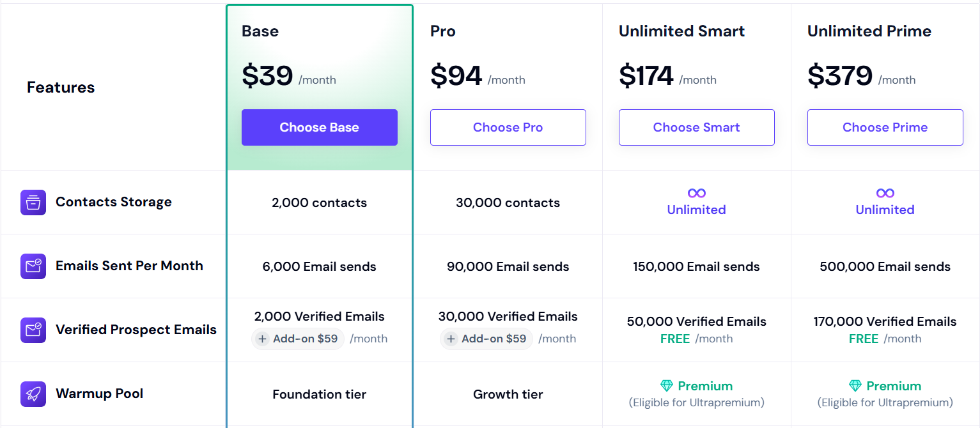This screenshot has width=980, height=428.
Task: Click the Premium diamond icon in Unlimited Prime column
Action: coord(857,386)
